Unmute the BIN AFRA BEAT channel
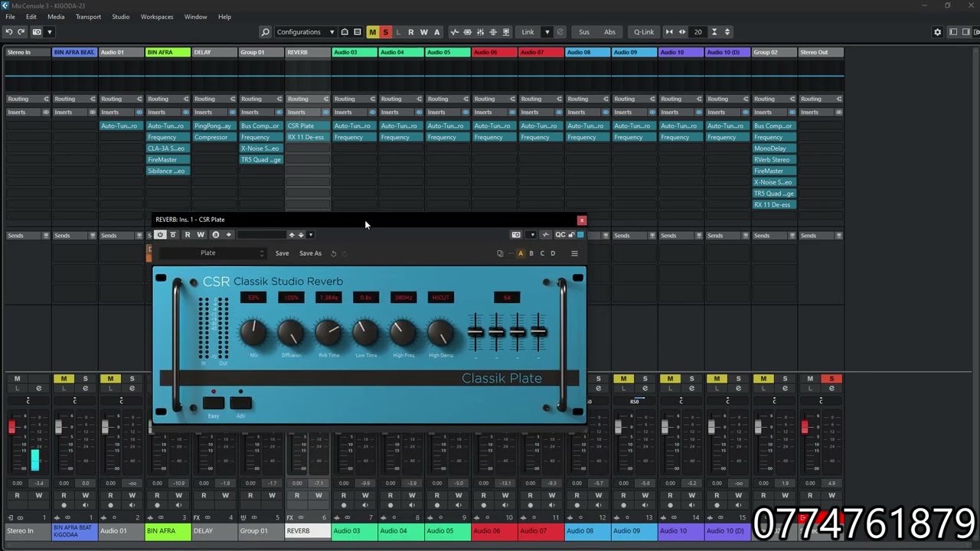Screen dimensions: 980x551 [x=64, y=379]
